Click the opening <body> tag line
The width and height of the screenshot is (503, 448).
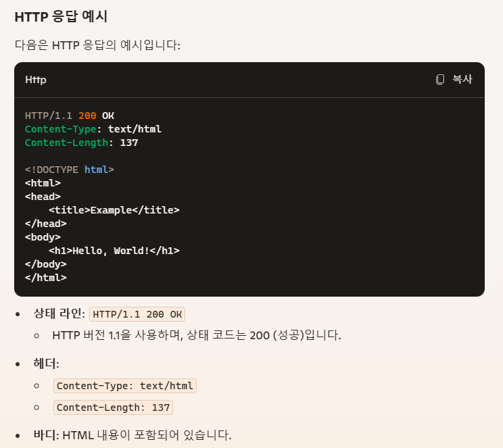43,237
